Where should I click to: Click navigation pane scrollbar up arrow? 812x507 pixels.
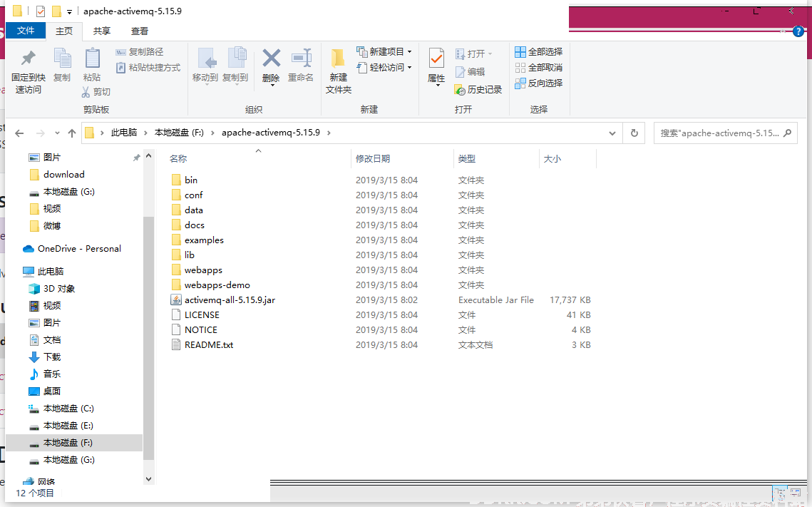148,156
